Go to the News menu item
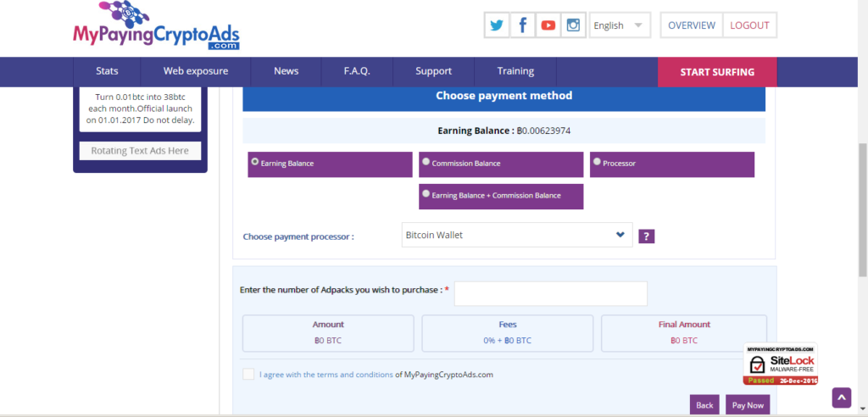Image resolution: width=868 pixels, height=417 pixels. [287, 71]
